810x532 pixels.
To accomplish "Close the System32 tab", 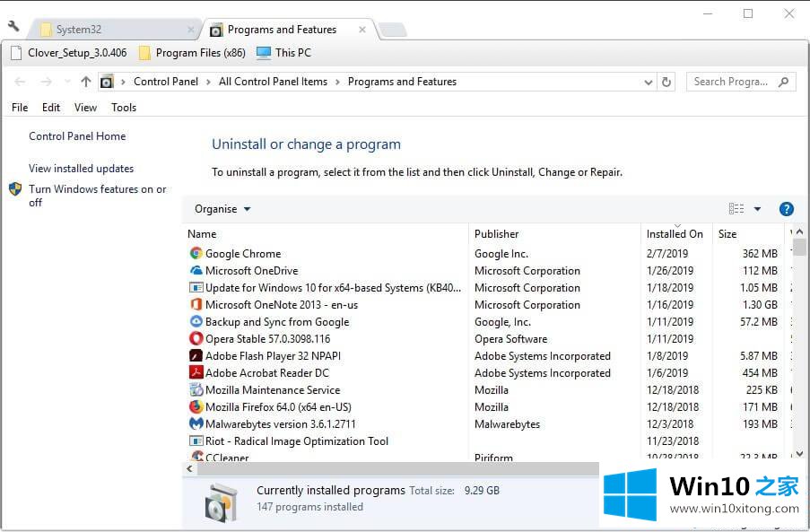I will tap(191, 30).
